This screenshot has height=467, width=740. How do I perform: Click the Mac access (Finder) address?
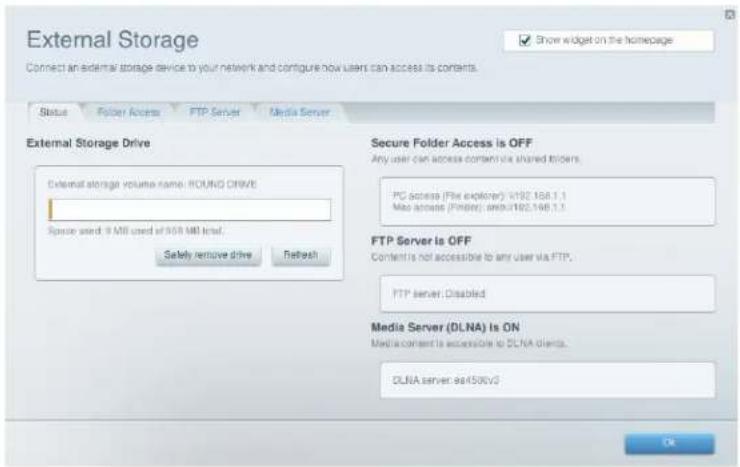479,207
